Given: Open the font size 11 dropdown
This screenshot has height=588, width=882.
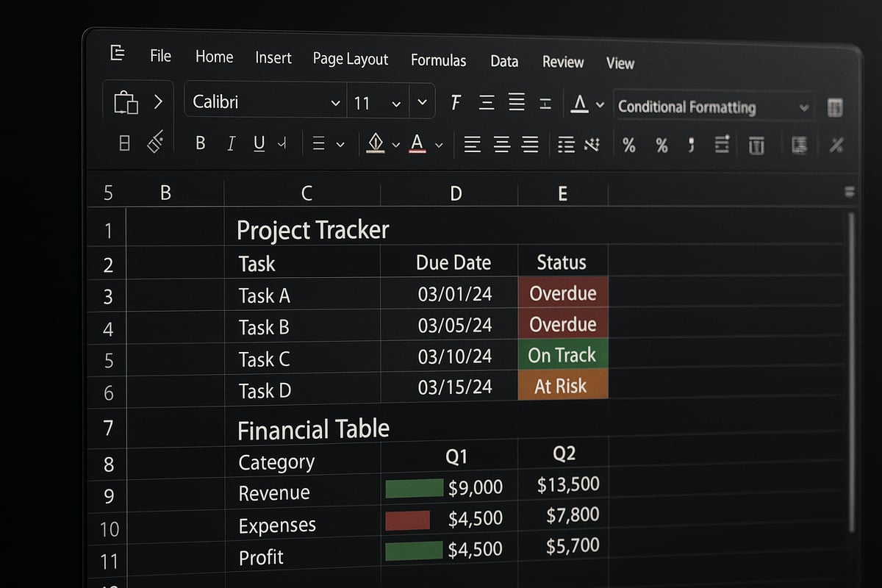Looking at the screenshot, I should click(376, 102).
